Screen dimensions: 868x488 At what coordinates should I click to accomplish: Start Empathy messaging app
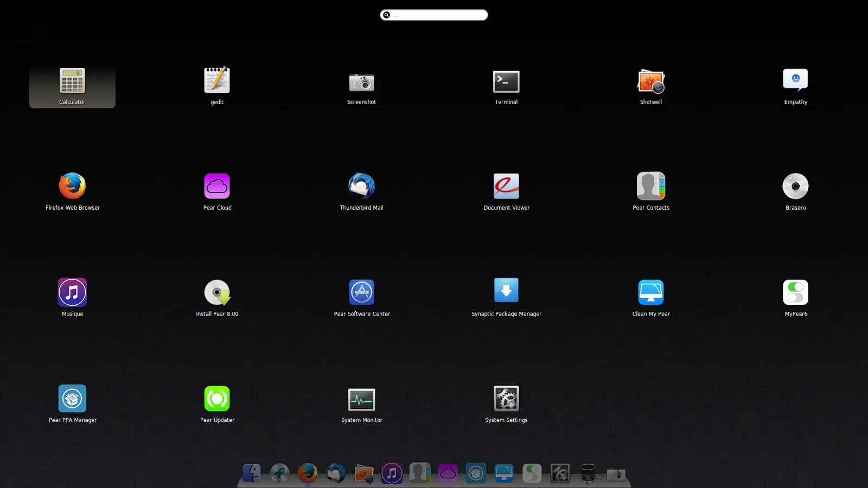pyautogui.click(x=795, y=87)
